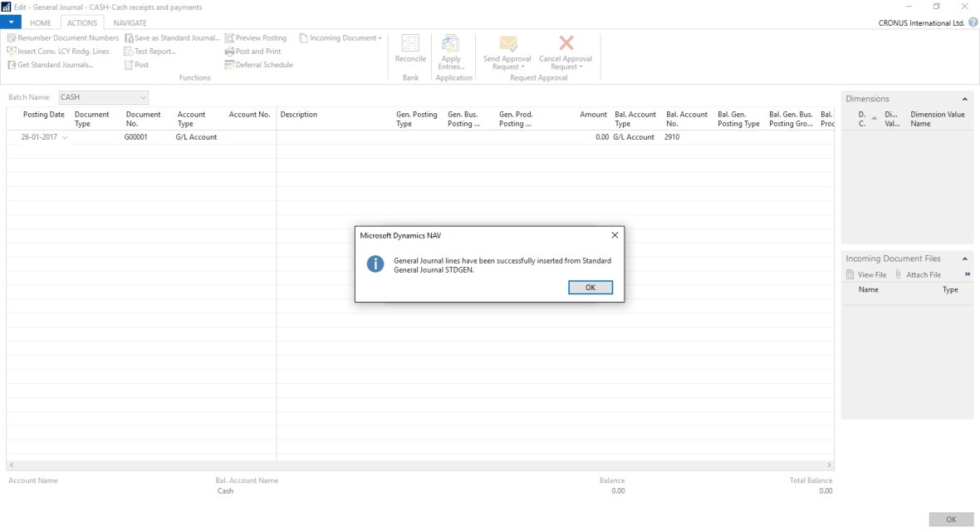Screen dimensions: 980x532
Task: Click the Send Approval Request icon
Action: [508, 44]
